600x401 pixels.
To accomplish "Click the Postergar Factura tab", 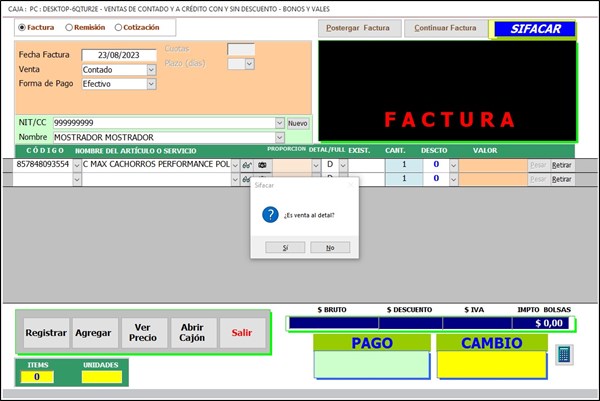I will pos(358,28).
